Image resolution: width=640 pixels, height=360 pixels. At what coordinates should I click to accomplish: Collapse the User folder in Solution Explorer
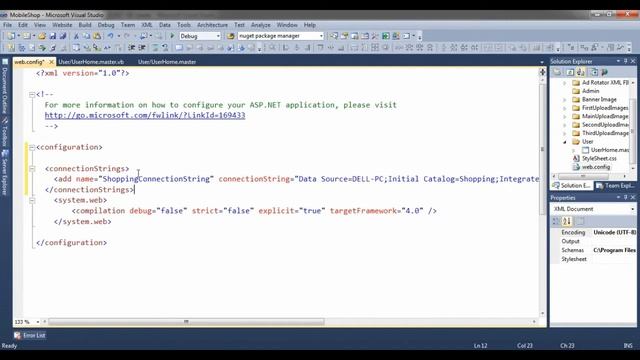(x=565, y=142)
